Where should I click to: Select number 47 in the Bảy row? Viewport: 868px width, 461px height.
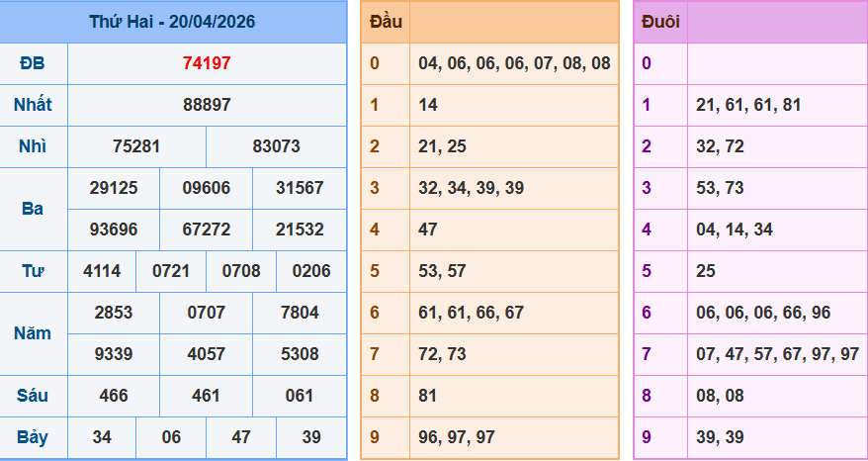(241, 437)
